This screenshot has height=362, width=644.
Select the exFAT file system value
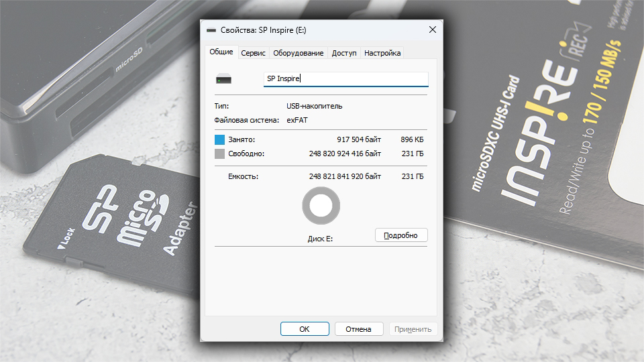[297, 120]
